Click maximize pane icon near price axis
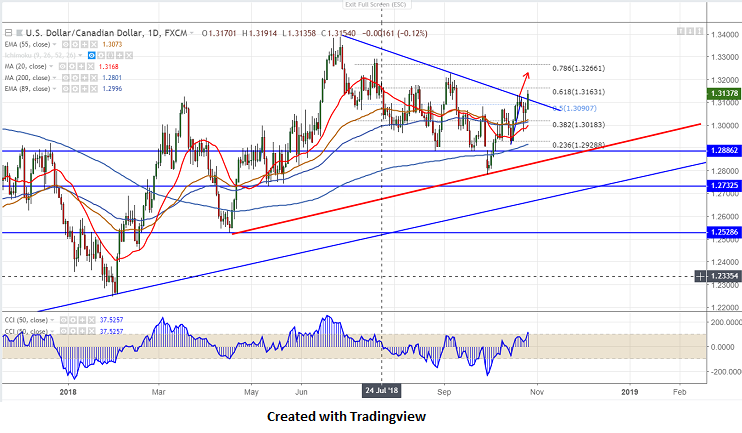This screenshot has height=433, width=742. pos(699,31)
